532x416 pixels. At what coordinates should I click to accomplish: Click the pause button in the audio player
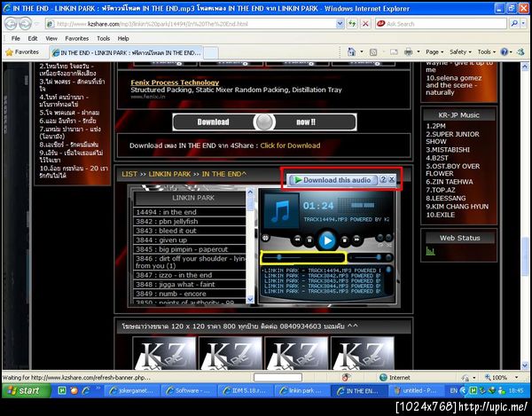pos(309,239)
